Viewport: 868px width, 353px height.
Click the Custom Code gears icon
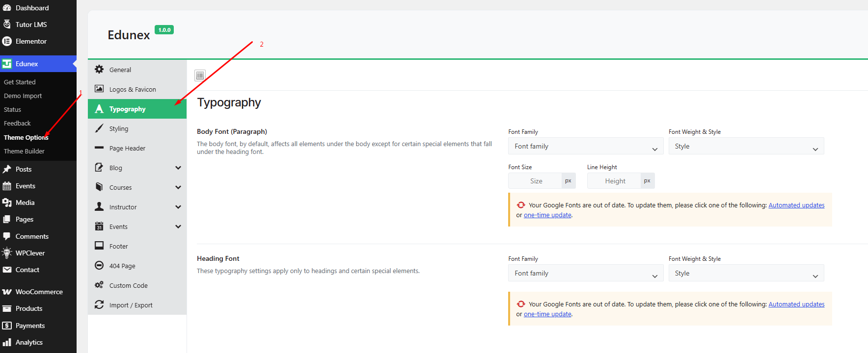99,285
